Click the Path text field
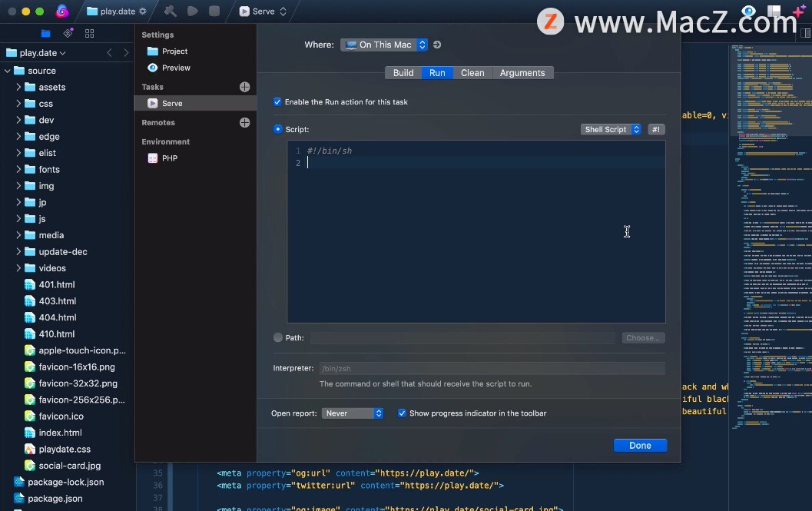This screenshot has width=812, height=511. (463, 338)
